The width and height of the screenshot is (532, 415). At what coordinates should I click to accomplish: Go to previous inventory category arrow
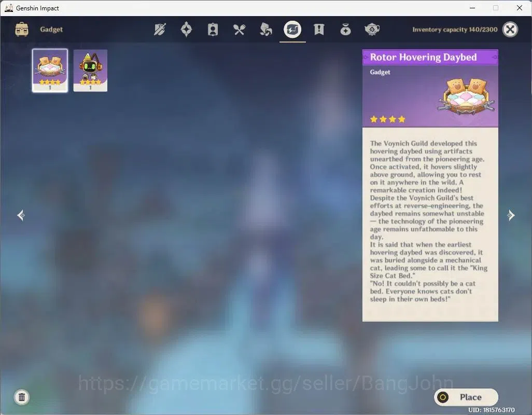coord(21,215)
